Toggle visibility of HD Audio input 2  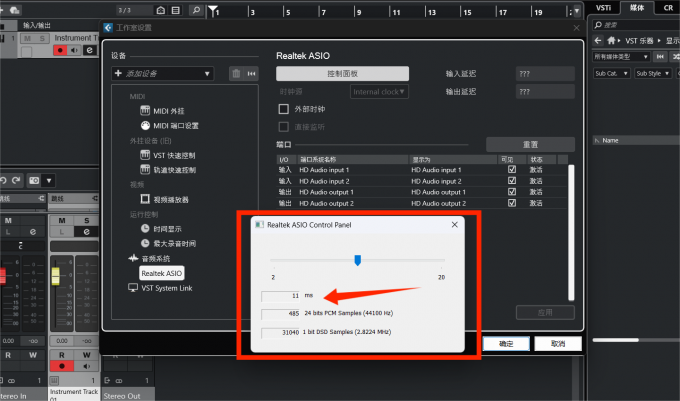[512, 181]
